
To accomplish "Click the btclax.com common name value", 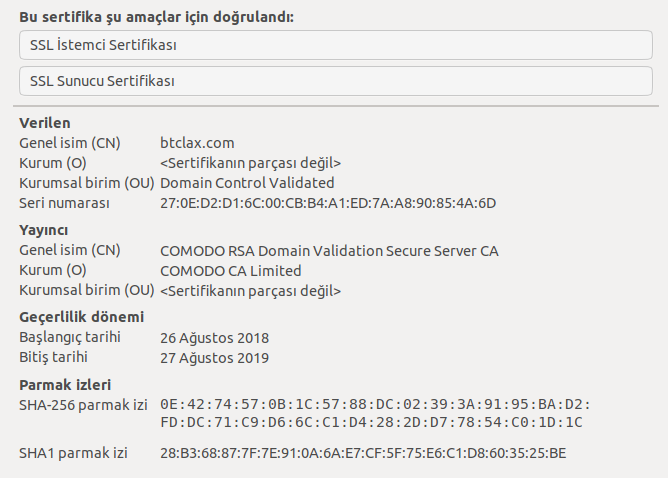I will [197, 143].
